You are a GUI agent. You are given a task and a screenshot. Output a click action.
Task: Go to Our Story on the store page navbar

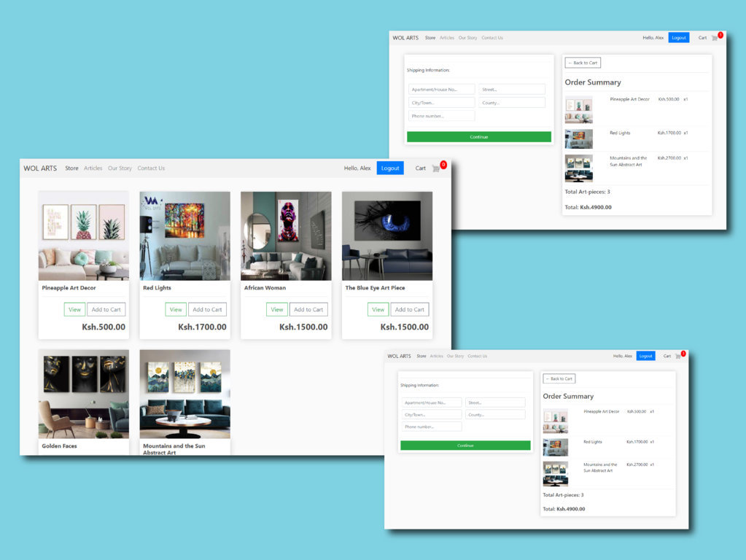[x=120, y=168]
